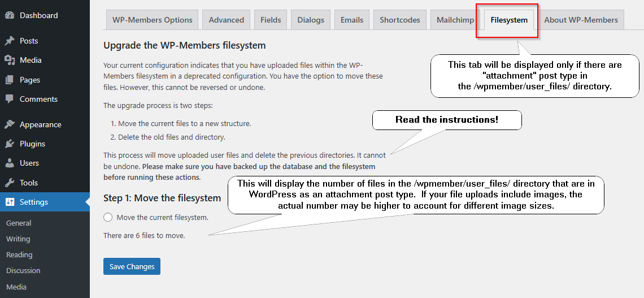644x298 pixels.
Task: Click the Comments speech bubble icon
Action: coord(10,99)
